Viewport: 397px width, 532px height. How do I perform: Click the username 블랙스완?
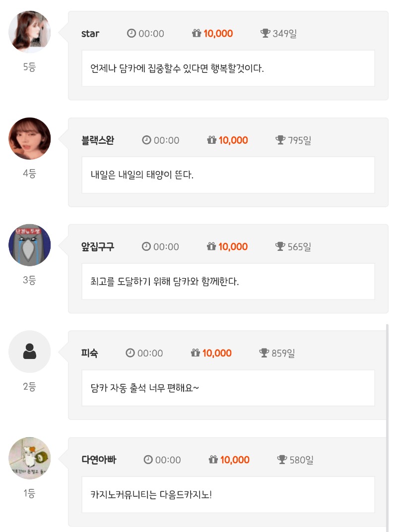coord(98,140)
